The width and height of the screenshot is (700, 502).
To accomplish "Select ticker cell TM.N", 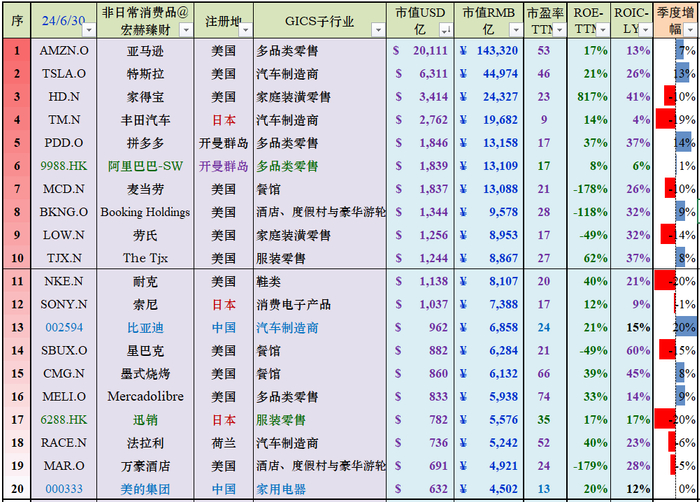I will point(64,120).
